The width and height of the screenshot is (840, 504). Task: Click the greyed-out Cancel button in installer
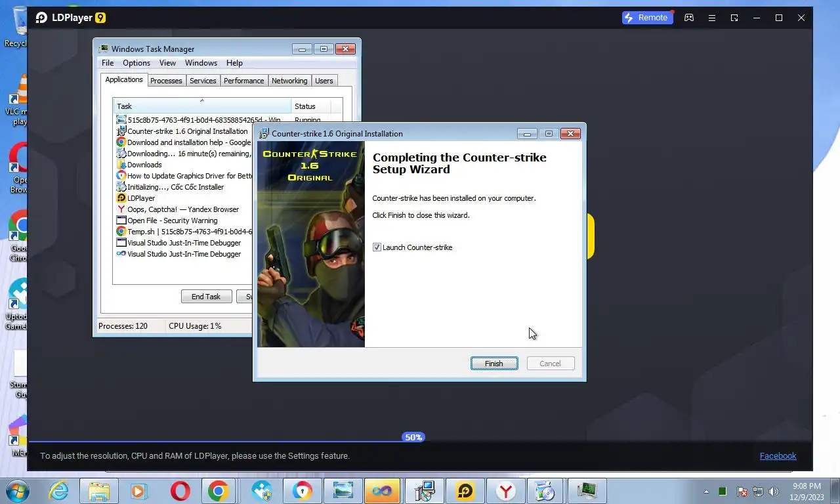click(550, 364)
